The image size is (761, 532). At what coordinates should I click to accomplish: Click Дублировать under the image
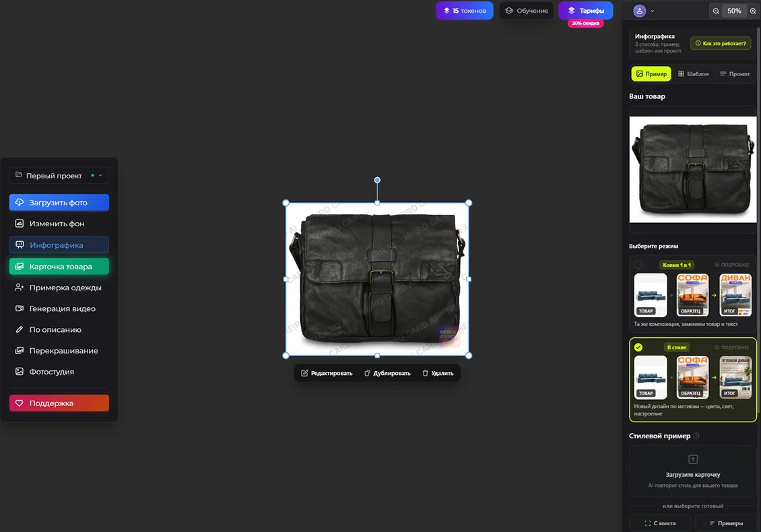387,373
